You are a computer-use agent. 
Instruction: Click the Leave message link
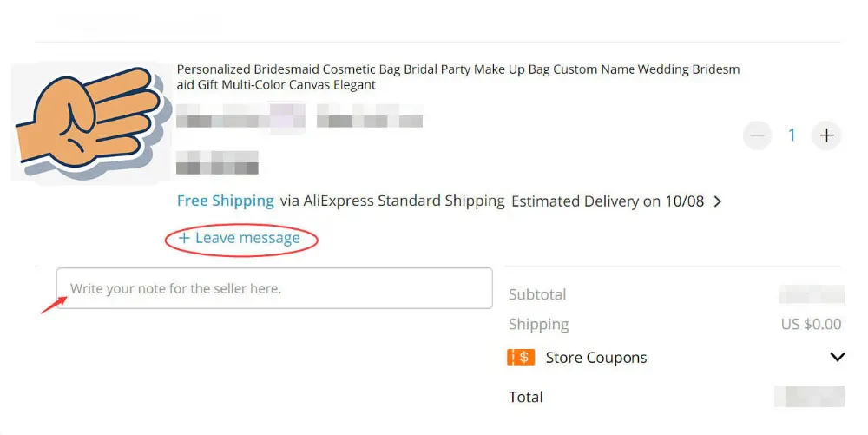tap(247, 238)
